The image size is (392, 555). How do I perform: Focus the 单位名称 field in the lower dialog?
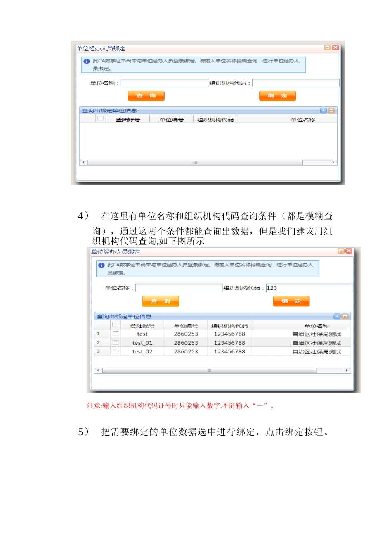pos(179,288)
